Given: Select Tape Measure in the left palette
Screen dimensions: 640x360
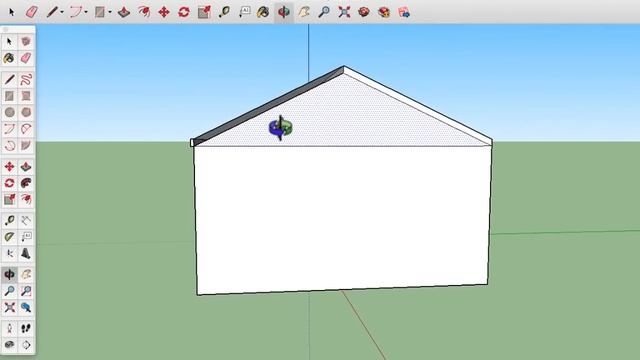Looking at the screenshot, I should [10, 221].
